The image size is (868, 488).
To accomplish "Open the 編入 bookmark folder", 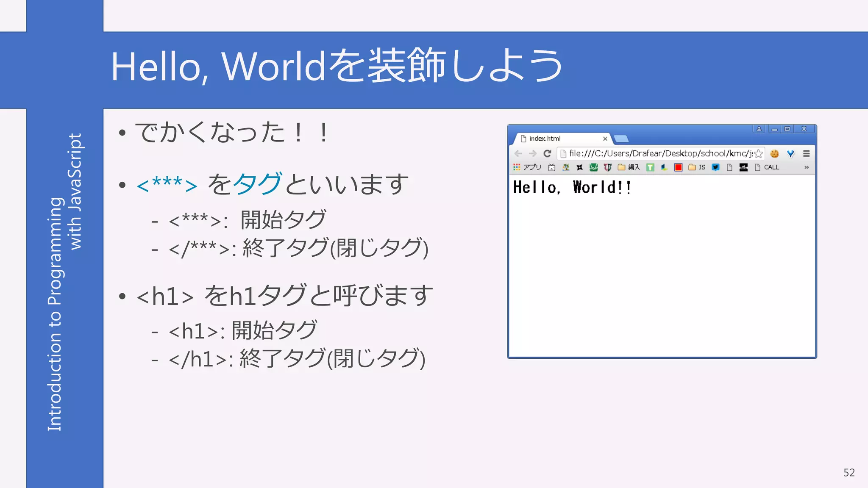I will click(629, 167).
